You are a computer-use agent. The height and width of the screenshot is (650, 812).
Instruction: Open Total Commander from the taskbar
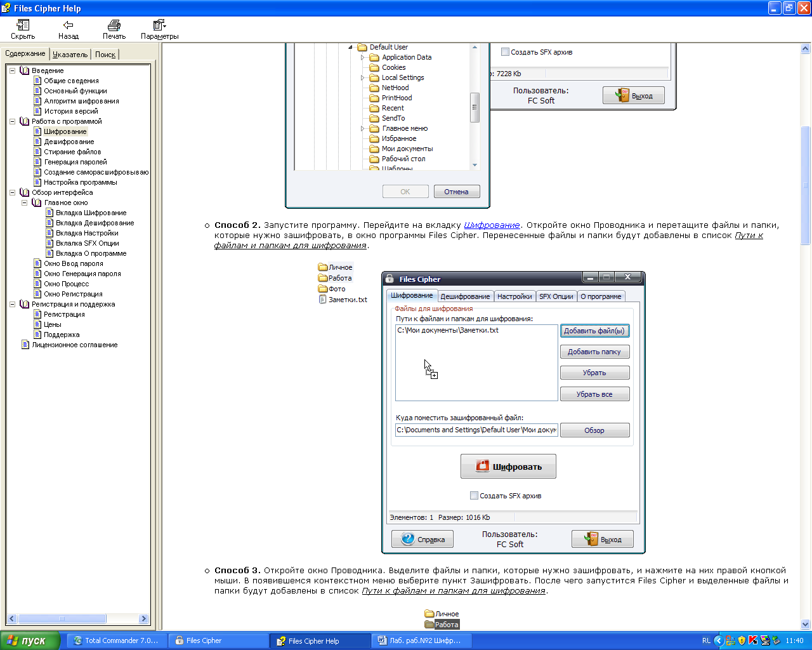(x=117, y=640)
